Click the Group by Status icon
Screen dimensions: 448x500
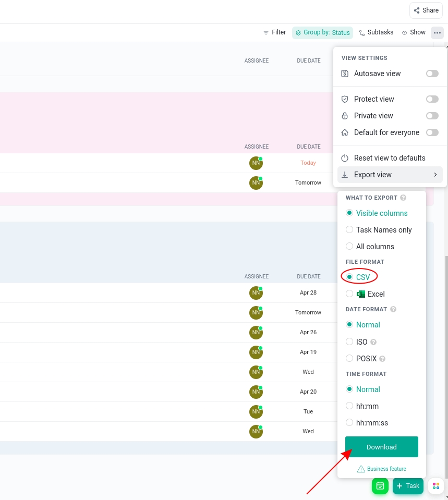click(298, 32)
